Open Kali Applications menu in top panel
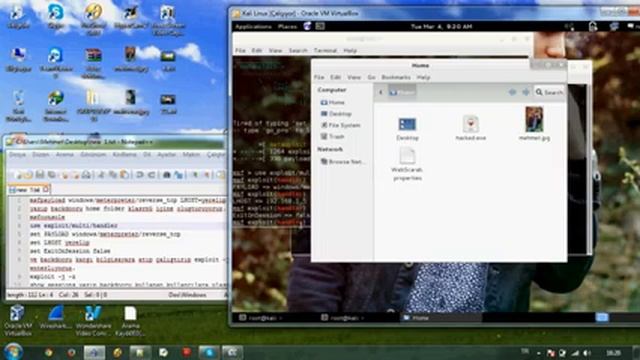The height and width of the screenshot is (360, 640). [x=253, y=27]
